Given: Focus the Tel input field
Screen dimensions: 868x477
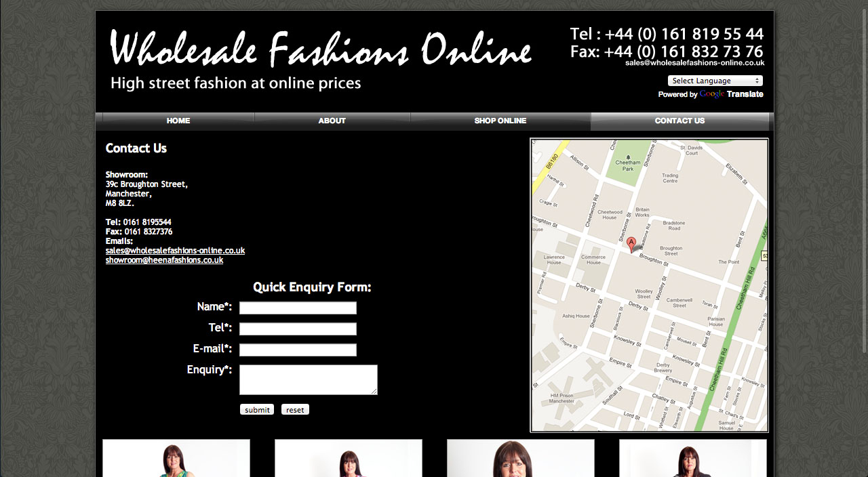Looking at the screenshot, I should (x=298, y=329).
